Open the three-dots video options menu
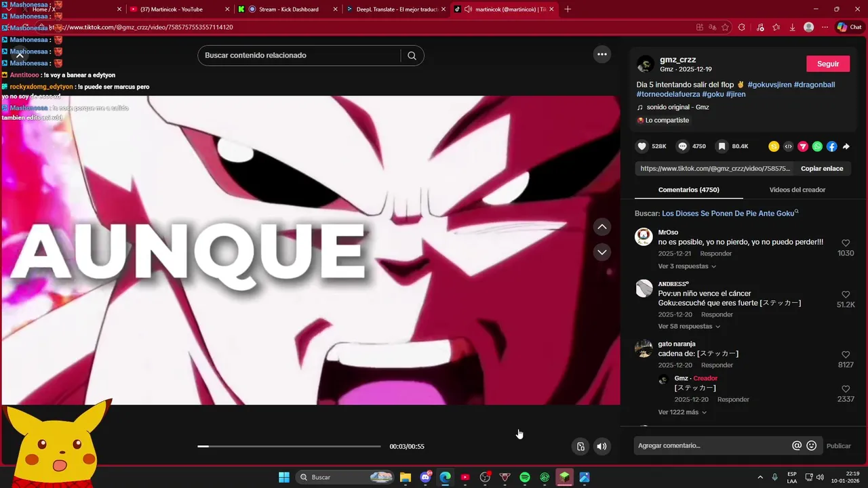 pyautogui.click(x=602, y=54)
